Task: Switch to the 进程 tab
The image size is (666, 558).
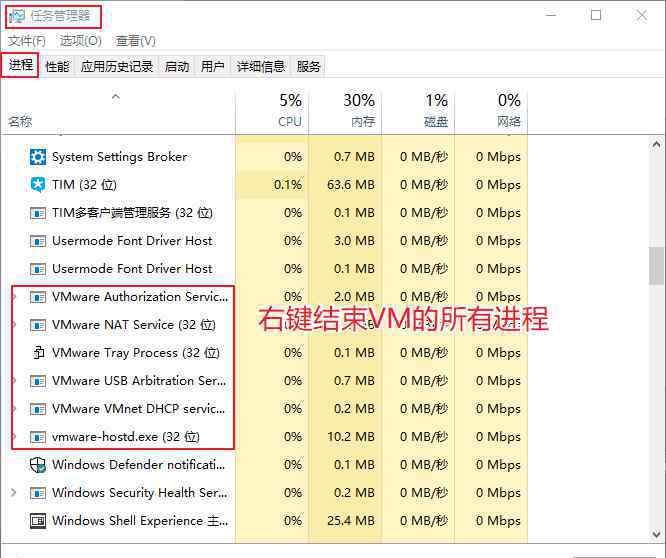Action: (20, 65)
